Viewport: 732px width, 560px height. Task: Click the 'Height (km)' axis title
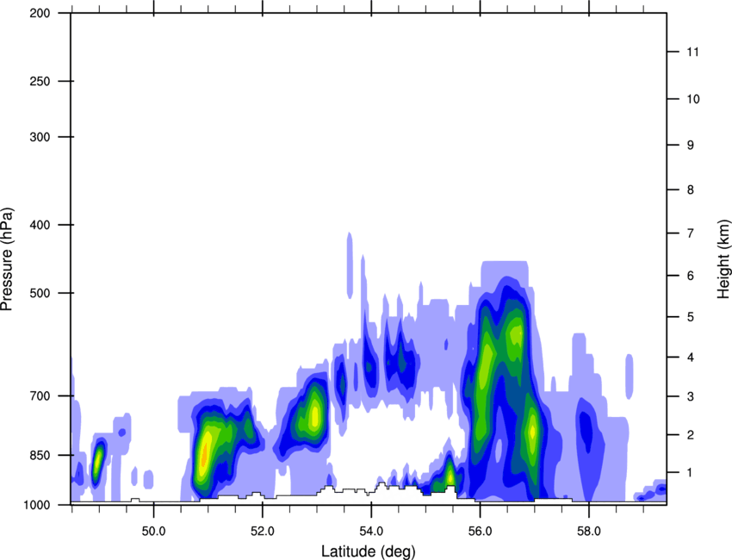(x=724, y=258)
